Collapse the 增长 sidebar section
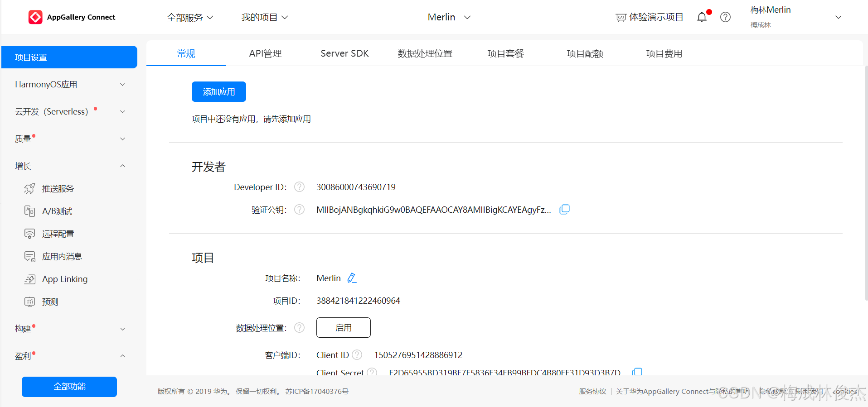 point(69,166)
